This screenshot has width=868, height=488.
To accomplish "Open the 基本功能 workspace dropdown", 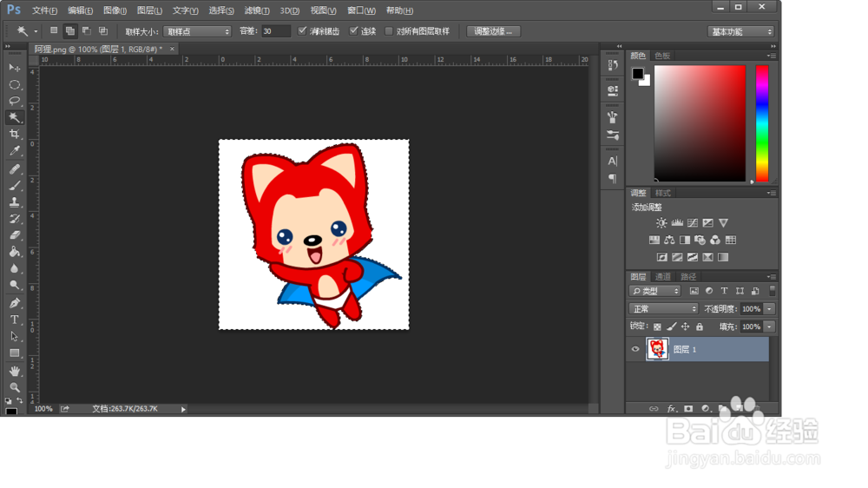I will (740, 31).
